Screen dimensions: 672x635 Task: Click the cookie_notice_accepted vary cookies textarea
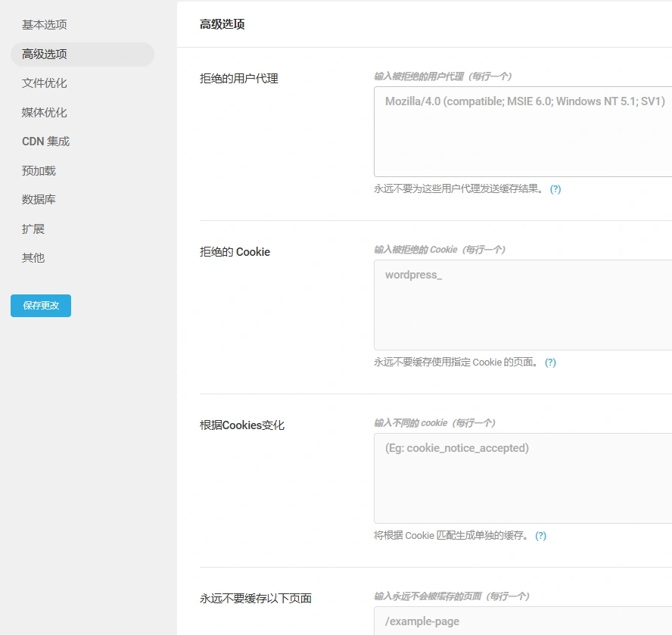coord(522,478)
